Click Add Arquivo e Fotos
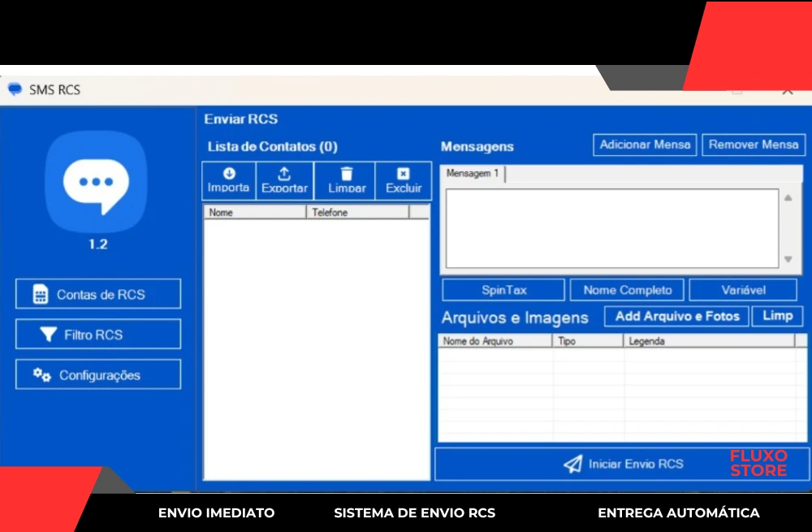812x532 pixels. (676, 316)
